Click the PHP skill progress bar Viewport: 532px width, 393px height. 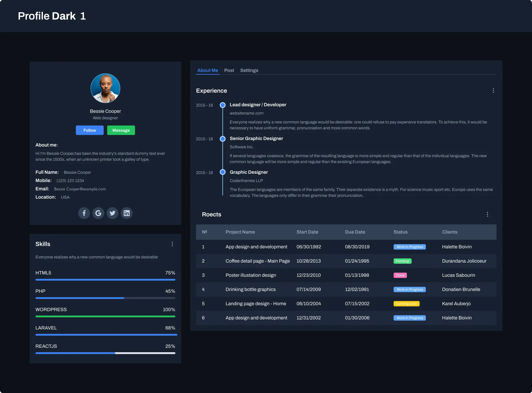tap(105, 298)
